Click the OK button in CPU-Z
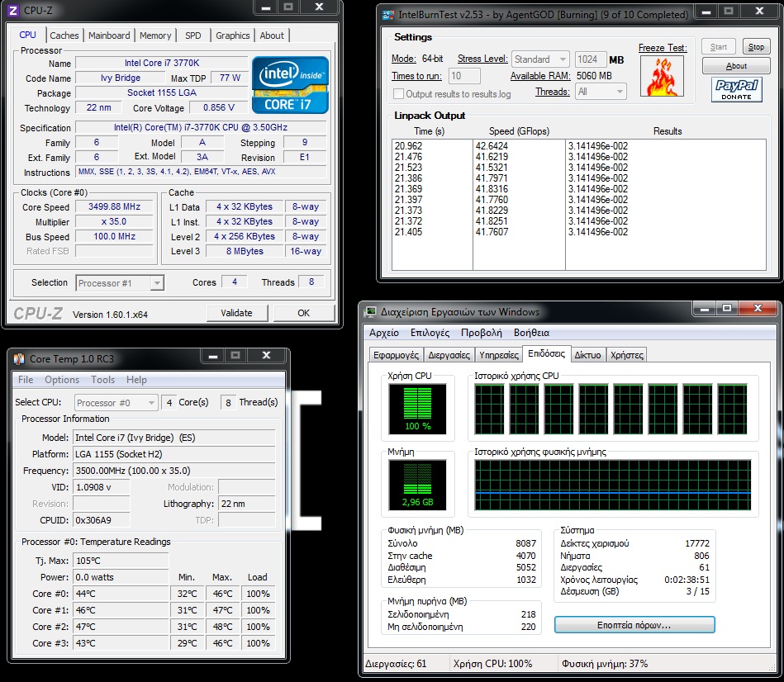The height and width of the screenshot is (682, 784). click(303, 313)
